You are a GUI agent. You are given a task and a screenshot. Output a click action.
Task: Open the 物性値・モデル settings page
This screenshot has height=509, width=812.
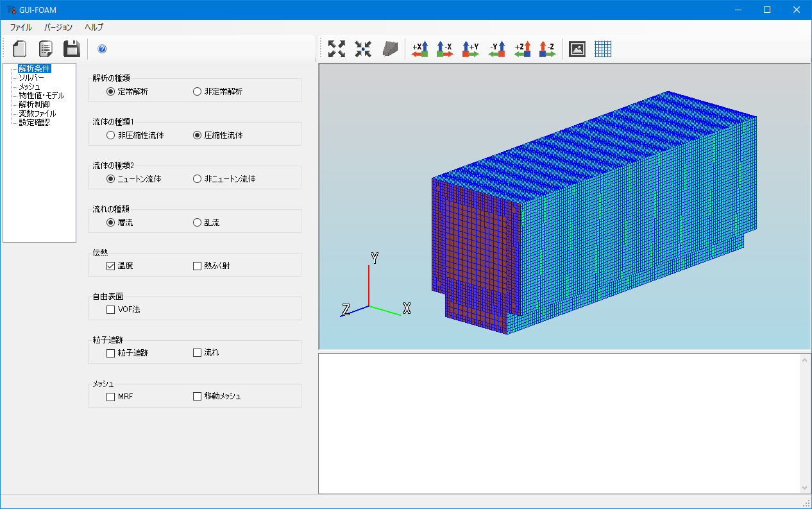38,95
